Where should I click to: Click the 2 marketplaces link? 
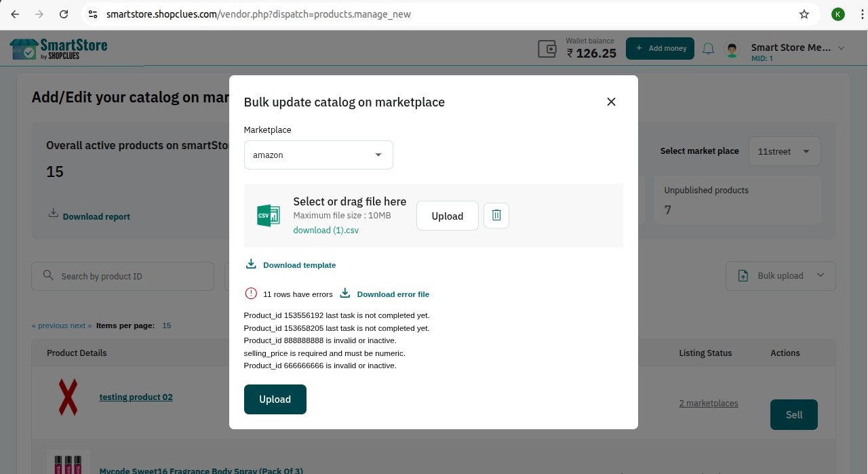[709, 403]
